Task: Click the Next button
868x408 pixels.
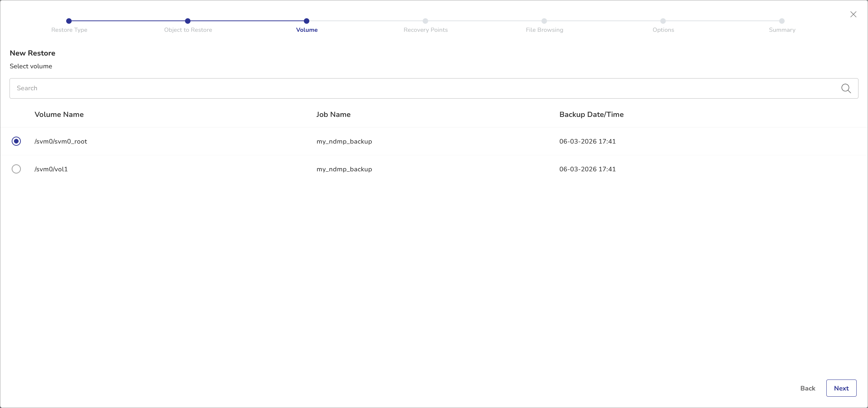Action: point(841,388)
